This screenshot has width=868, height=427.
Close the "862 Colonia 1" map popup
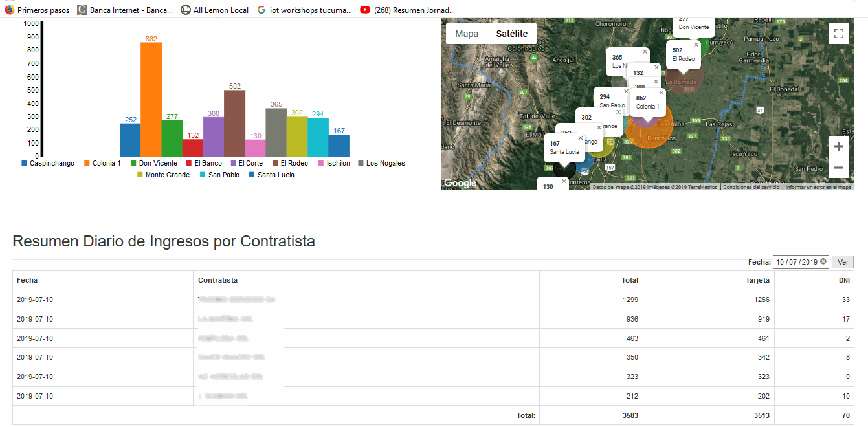pyautogui.click(x=661, y=93)
